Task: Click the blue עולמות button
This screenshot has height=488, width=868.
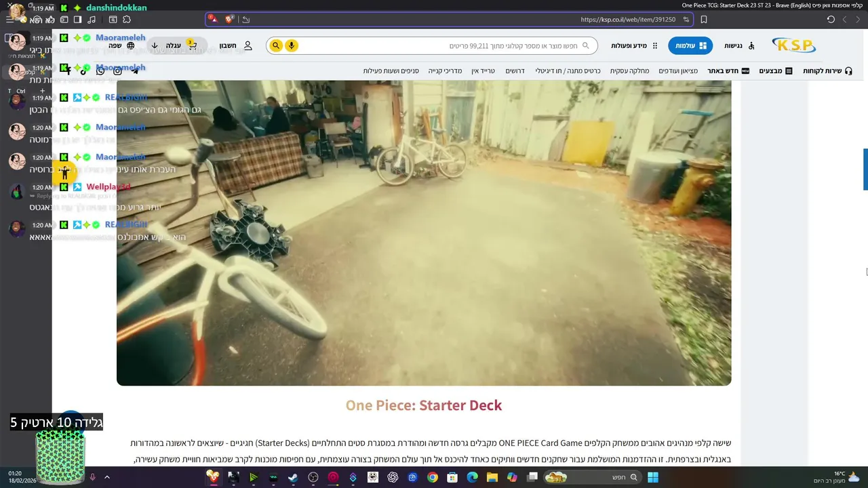Action: pos(690,45)
